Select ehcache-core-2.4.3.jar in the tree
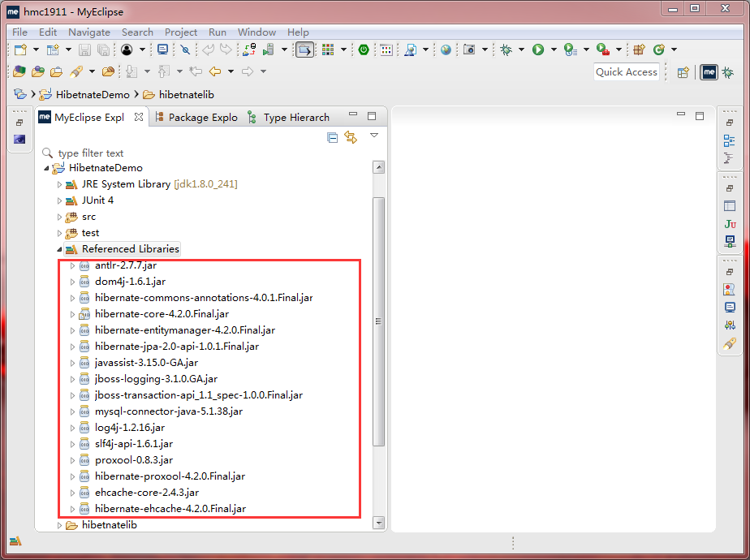750x560 pixels. 147,493
